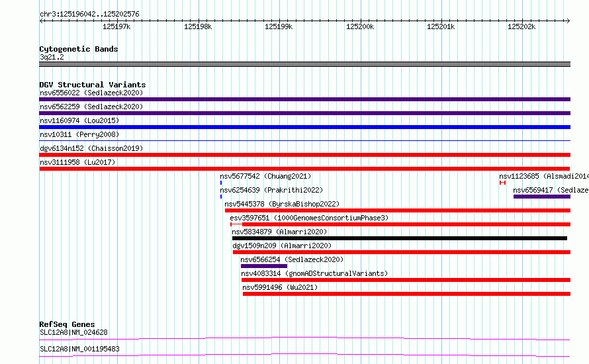This screenshot has height=364, width=589.
Task: Click the left arrow of the ruler
Action: [41, 21]
